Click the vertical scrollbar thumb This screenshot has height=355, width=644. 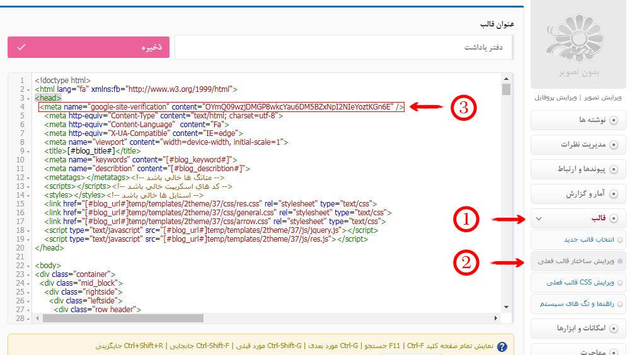[506, 89]
